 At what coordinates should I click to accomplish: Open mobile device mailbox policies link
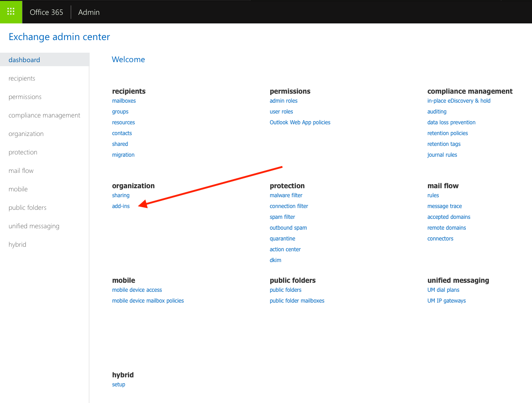[148, 301]
